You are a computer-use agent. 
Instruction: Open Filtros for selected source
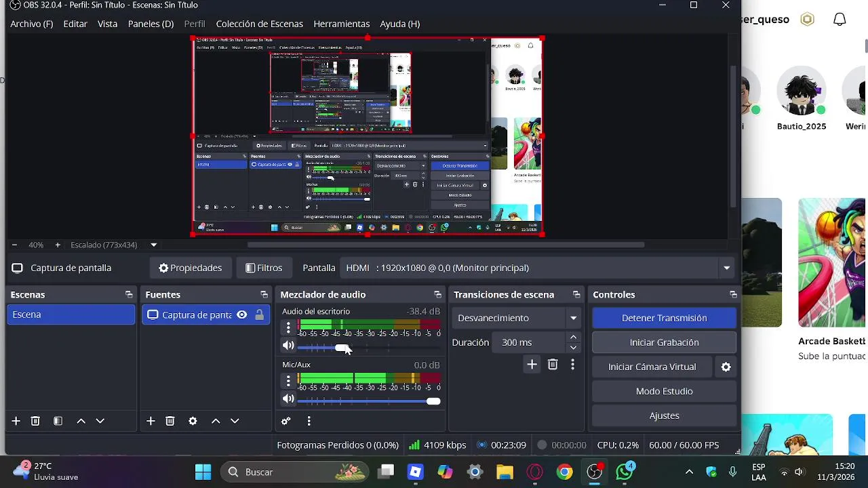264,268
